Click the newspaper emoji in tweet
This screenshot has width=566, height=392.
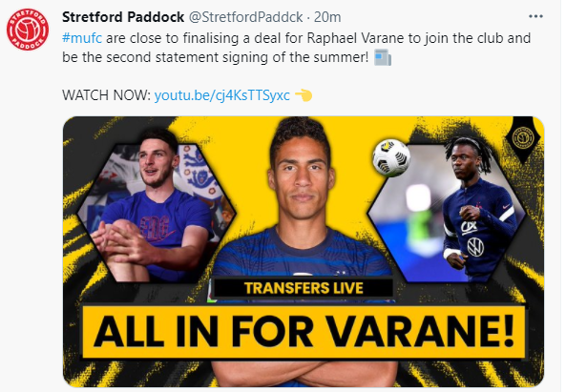[x=383, y=57]
